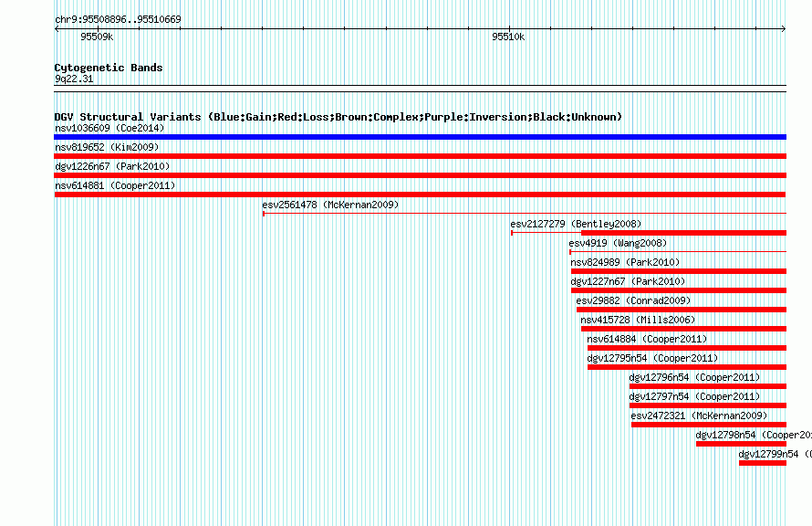The image size is (812, 526).
Task: Click the DGV Structural Variants track title
Action: tap(338, 117)
